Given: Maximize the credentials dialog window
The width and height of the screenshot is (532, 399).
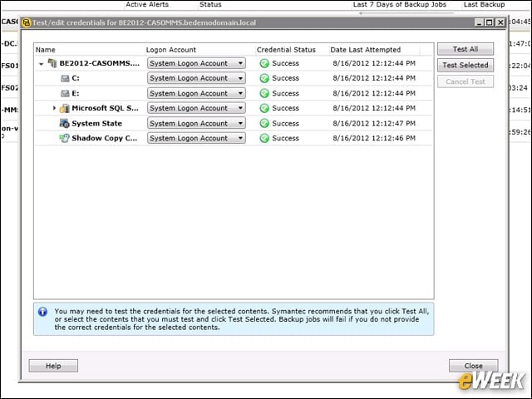Looking at the screenshot, I should click(x=490, y=22).
